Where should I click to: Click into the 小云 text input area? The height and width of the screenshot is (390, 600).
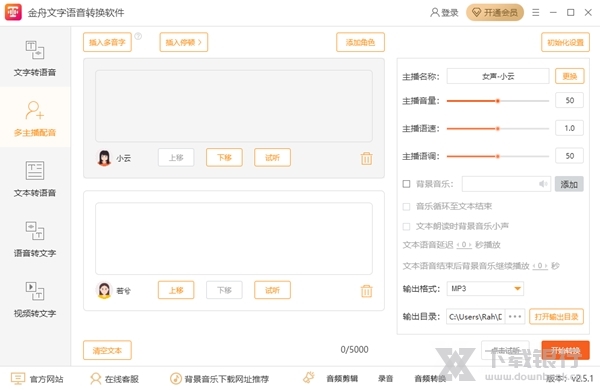234,106
